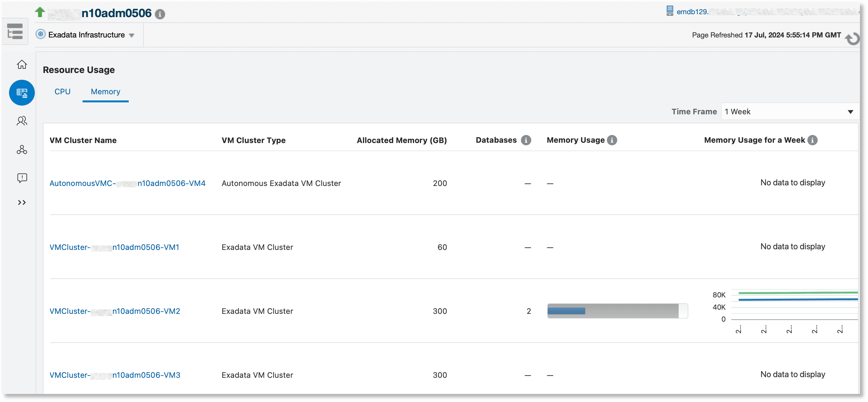Expand the Exadata Infrastructure dropdown
Screen dimensions: 868x402
[132, 35]
